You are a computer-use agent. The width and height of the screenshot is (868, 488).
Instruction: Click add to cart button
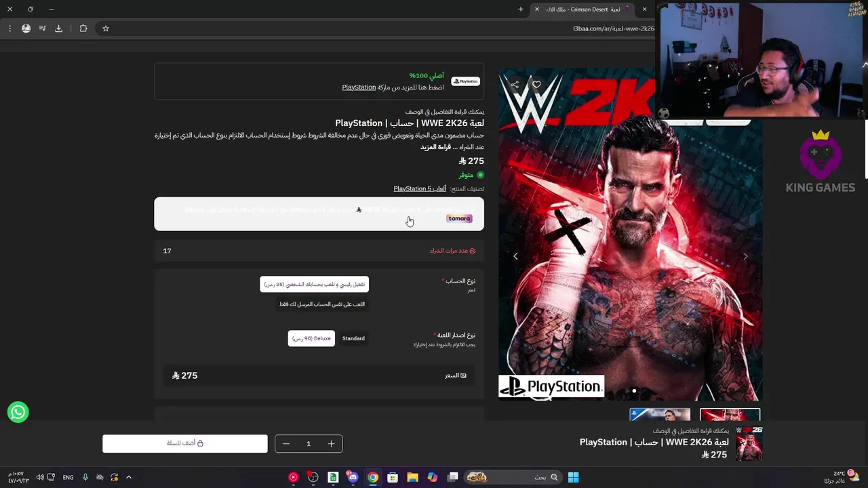185,443
